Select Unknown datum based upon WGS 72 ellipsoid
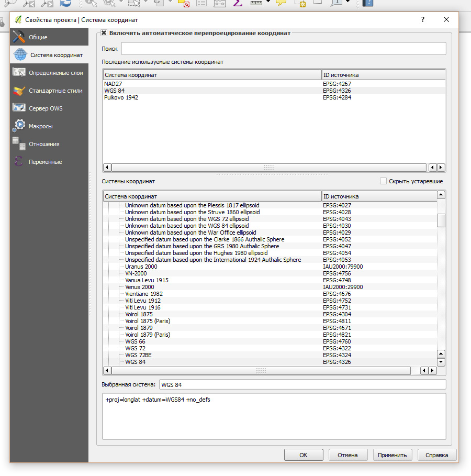 pyautogui.click(x=270, y=219)
